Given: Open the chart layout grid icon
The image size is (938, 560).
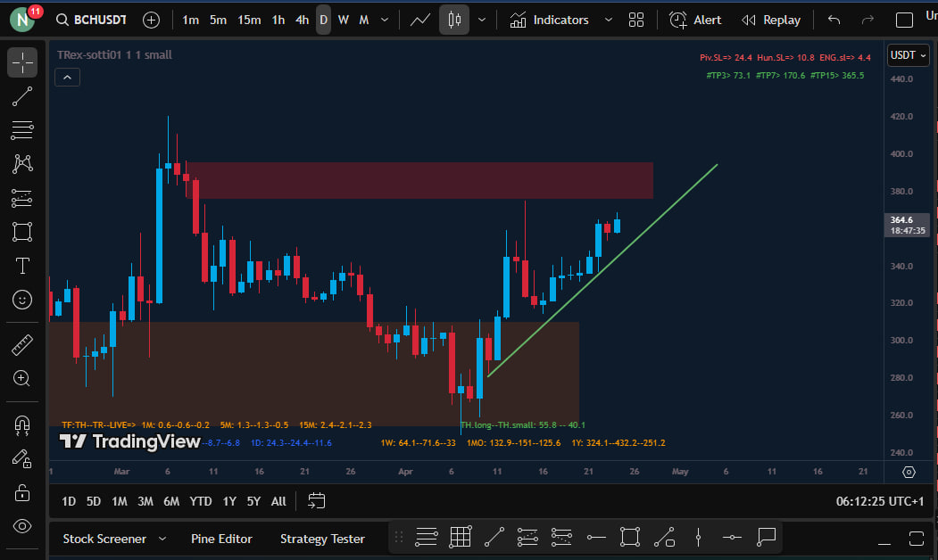Looking at the screenshot, I should click(x=636, y=20).
